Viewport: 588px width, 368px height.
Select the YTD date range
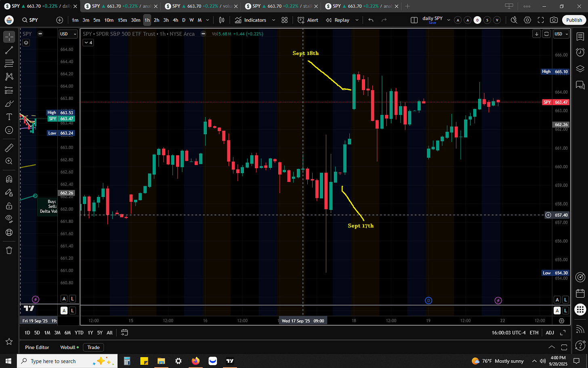pyautogui.click(x=79, y=332)
